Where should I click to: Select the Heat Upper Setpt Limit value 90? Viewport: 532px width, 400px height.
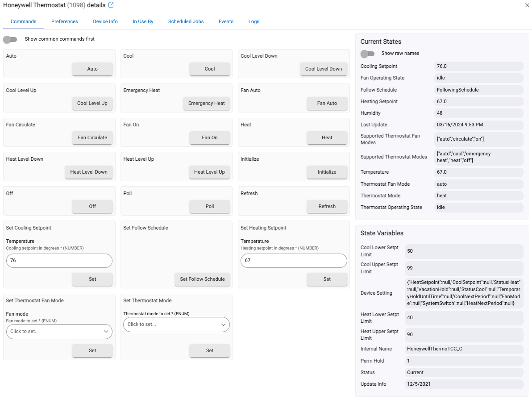click(464, 334)
